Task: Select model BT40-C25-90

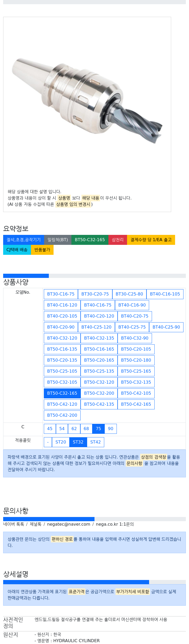Action: click(166, 327)
